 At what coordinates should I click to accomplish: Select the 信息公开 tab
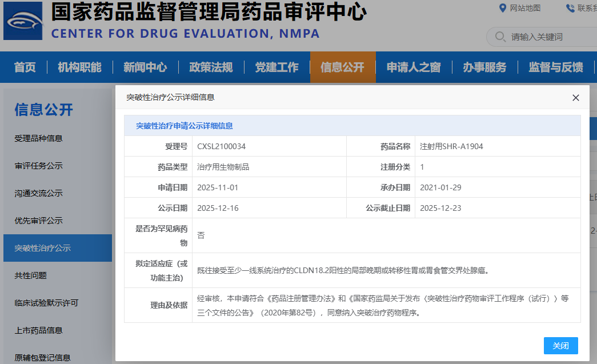coord(342,67)
